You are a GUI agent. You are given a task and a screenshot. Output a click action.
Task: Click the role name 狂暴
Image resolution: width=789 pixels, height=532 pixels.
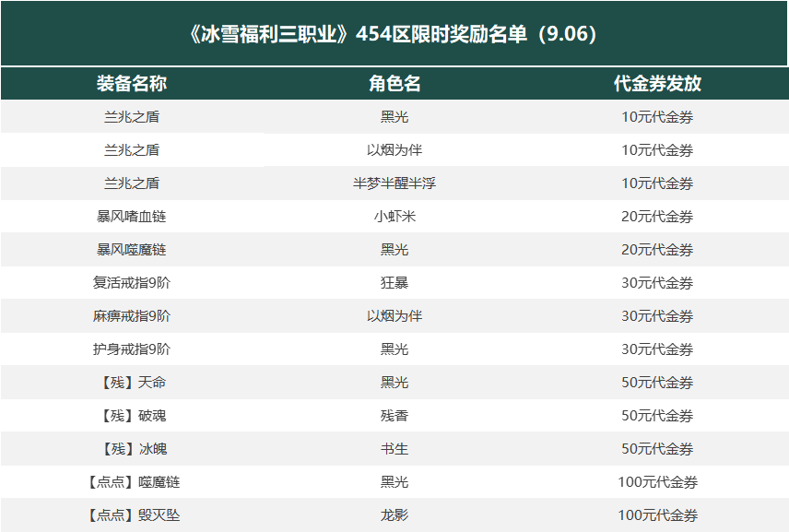[394, 283]
